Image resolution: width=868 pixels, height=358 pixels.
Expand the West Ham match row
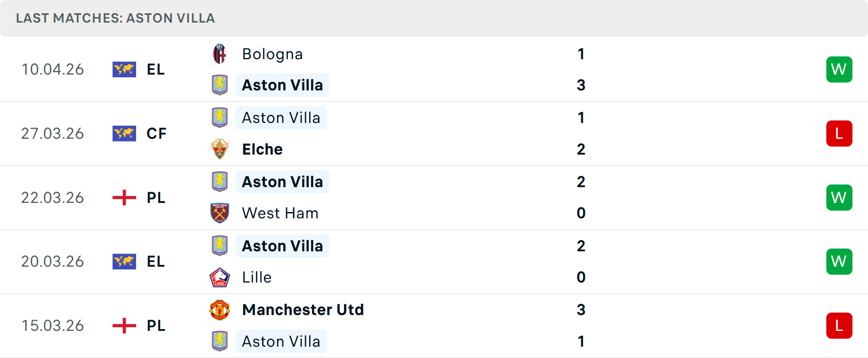434,198
